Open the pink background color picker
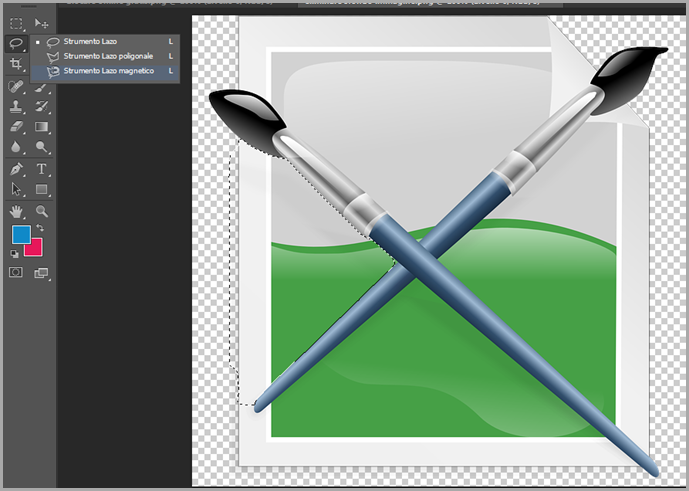The width and height of the screenshot is (689, 491). click(36, 249)
